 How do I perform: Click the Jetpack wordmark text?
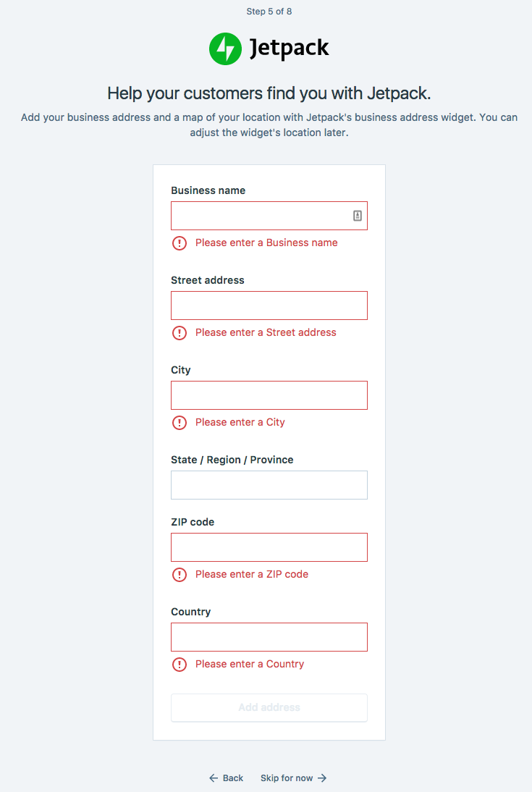pos(289,49)
